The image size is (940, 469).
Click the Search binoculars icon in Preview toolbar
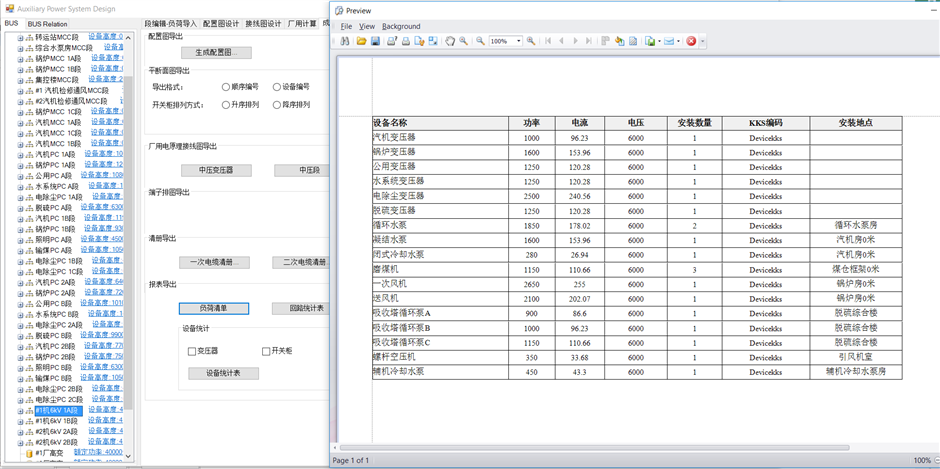(345, 41)
